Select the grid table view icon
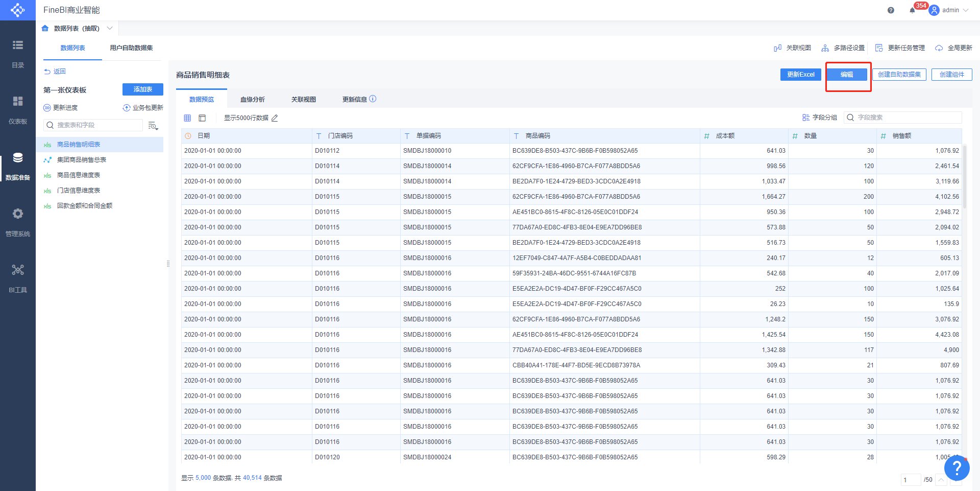The image size is (980, 491). 187,118
